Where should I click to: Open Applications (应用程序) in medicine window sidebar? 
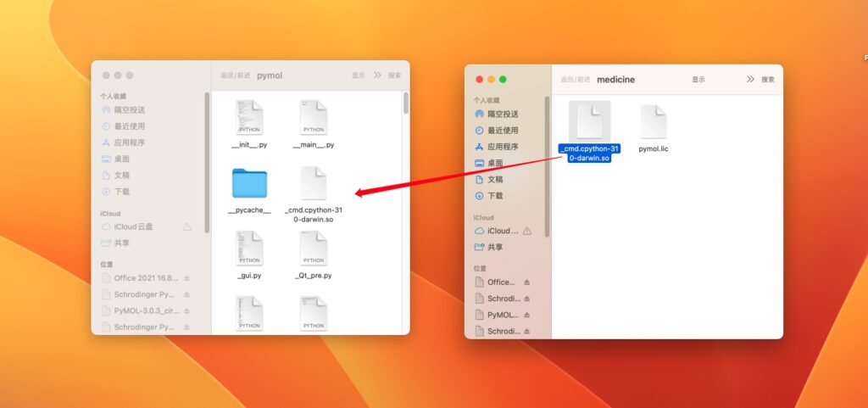pos(497,147)
